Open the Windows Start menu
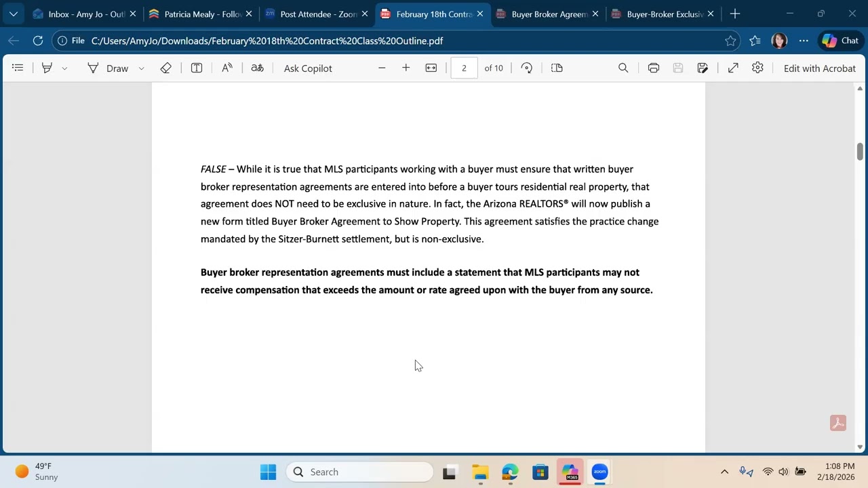The image size is (868, 488). click(268, 472)
